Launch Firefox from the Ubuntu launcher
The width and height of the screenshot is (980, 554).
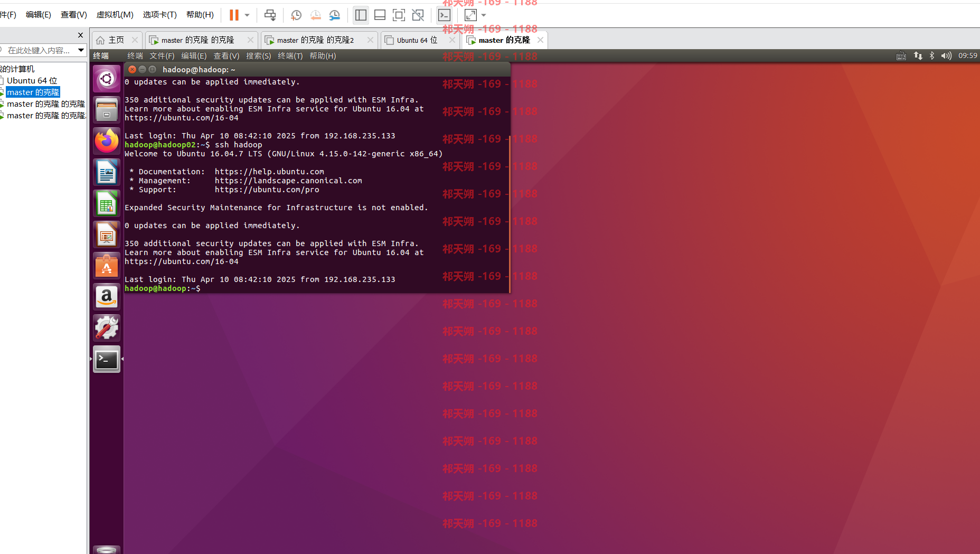107,141
